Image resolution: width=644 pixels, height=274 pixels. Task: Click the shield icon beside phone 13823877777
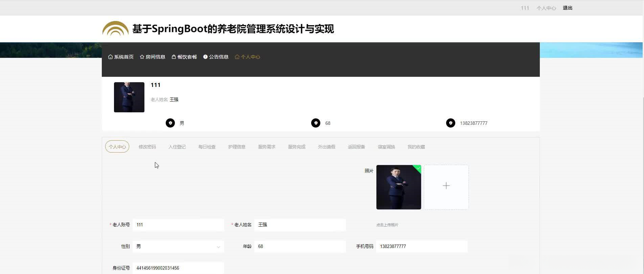[x=451, y=123]
